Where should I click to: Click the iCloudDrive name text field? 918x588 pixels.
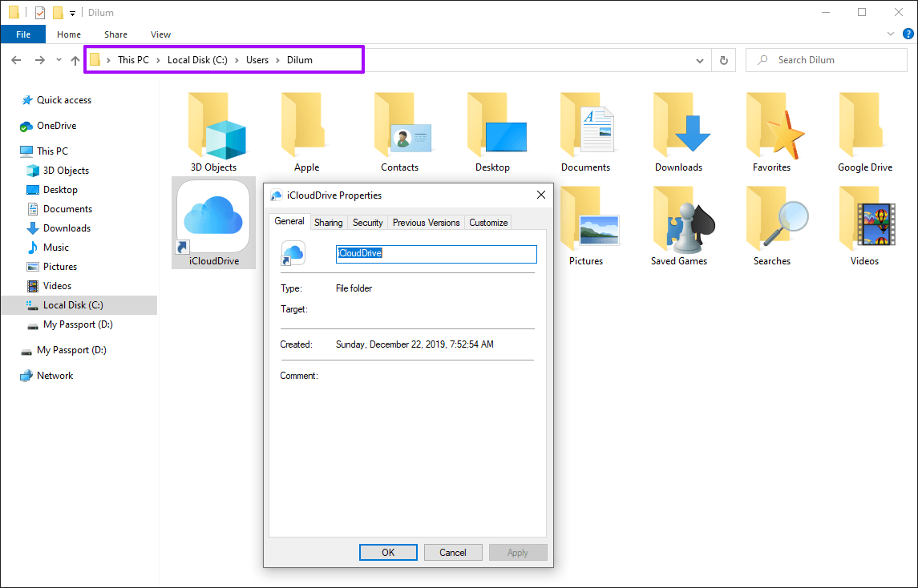coord(436,254)
